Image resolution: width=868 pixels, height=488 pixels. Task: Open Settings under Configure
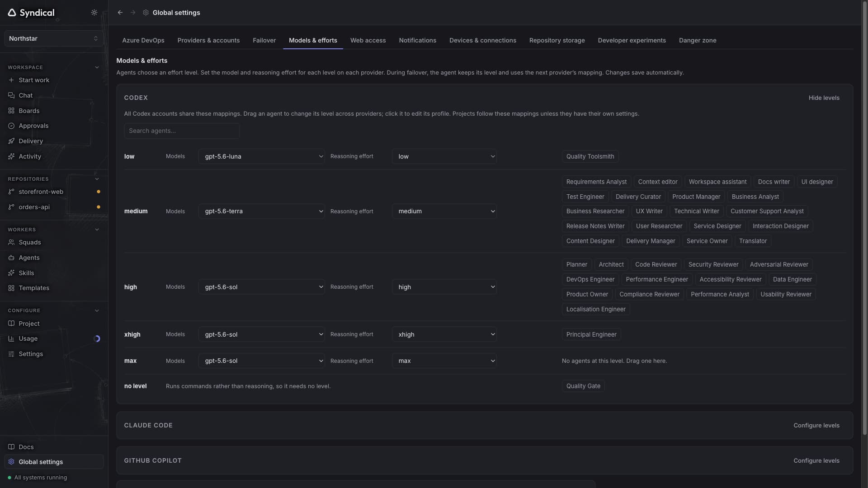click(x=54, y=354)
